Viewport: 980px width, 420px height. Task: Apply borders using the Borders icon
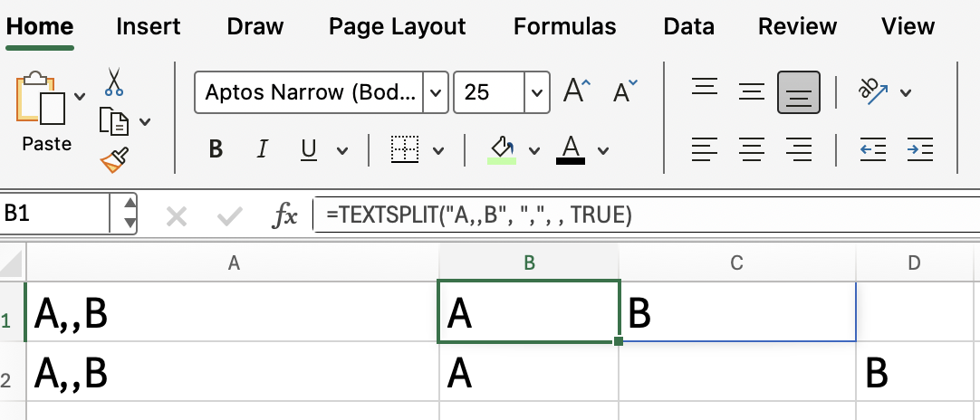click(x=404, y=149)
